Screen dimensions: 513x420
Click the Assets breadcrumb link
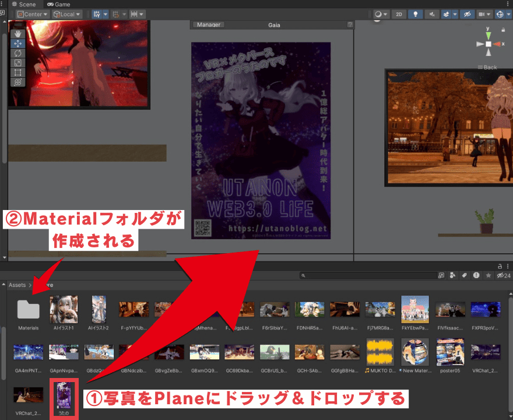pos(17,285)
